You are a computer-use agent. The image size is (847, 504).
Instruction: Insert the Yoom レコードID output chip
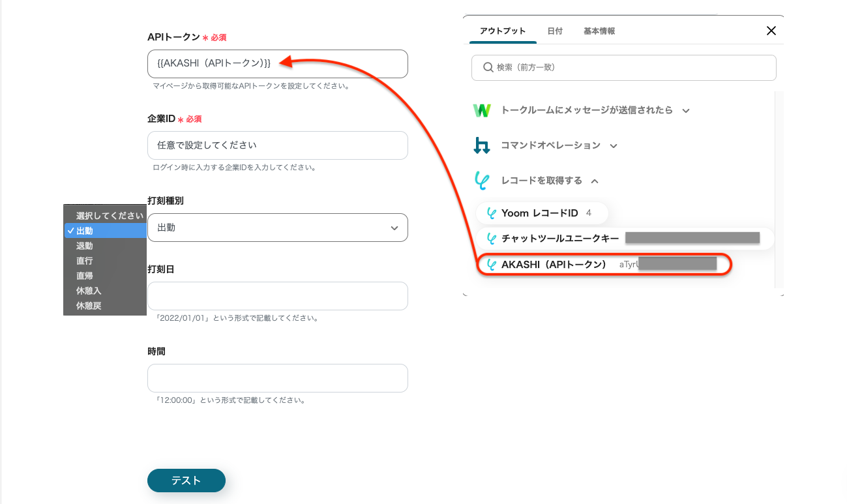(542, 213)
